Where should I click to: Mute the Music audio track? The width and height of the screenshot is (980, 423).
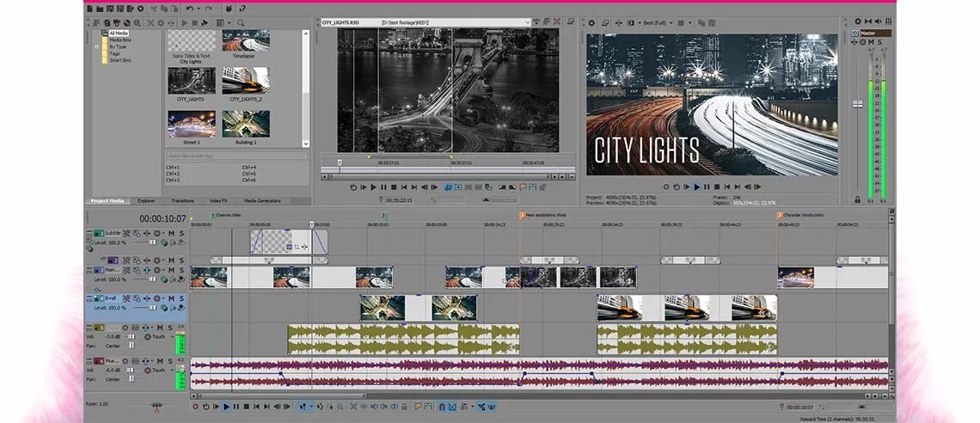tap(160, 361)
